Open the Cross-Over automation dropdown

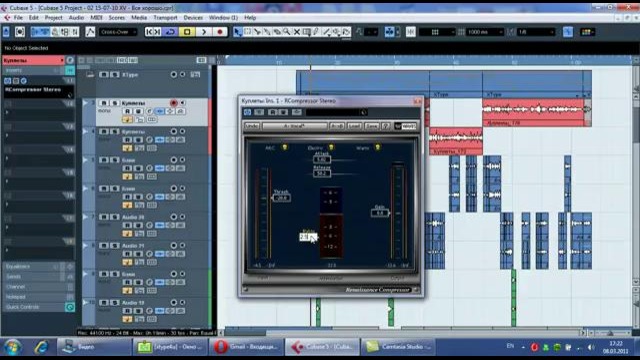click(x=118, y=32)
